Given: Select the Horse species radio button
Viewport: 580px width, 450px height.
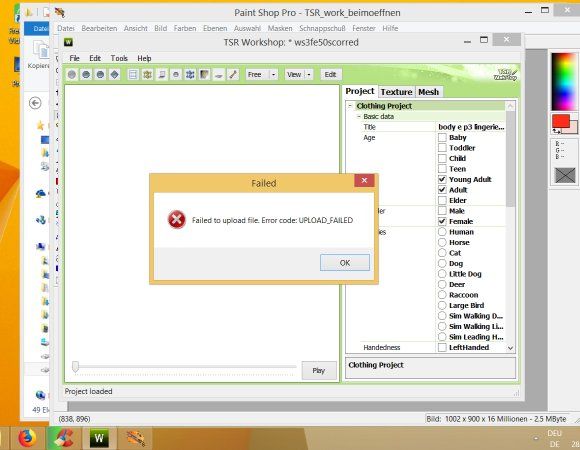Looking at the screenshot, I should click(x=442, y=242).
